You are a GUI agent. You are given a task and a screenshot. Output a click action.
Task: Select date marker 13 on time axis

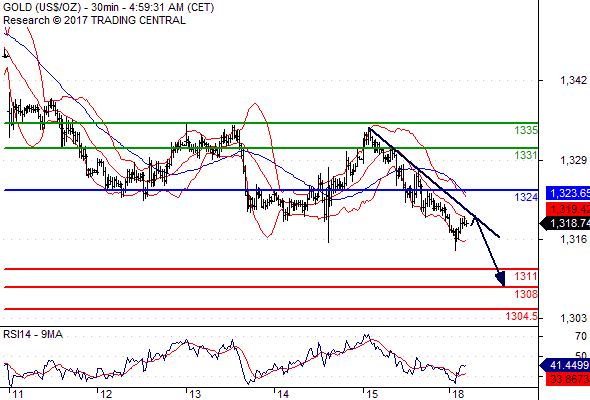click(x=195, y=394)
